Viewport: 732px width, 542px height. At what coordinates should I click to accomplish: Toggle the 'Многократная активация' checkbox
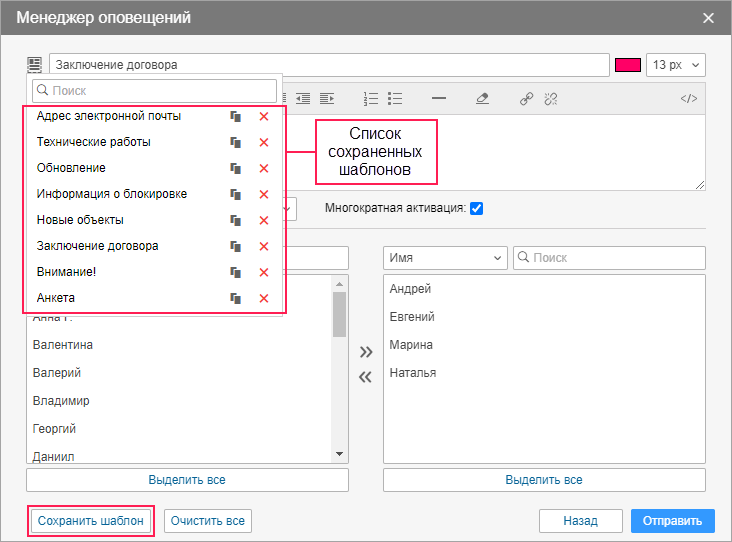[x=476, y=208]
